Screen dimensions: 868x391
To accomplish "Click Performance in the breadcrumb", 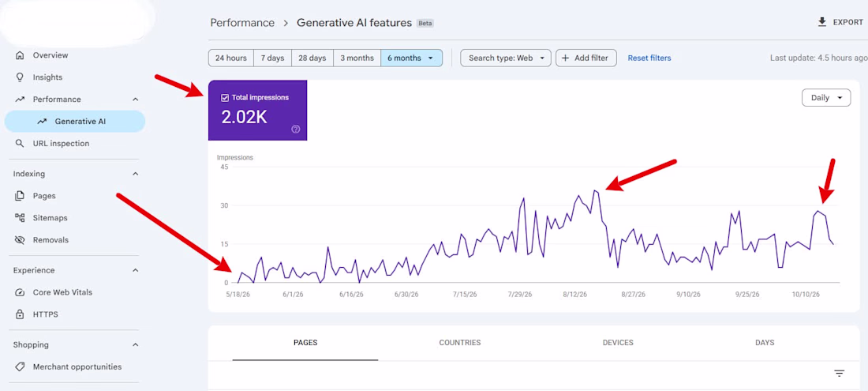I will click(x=242, y=23).
